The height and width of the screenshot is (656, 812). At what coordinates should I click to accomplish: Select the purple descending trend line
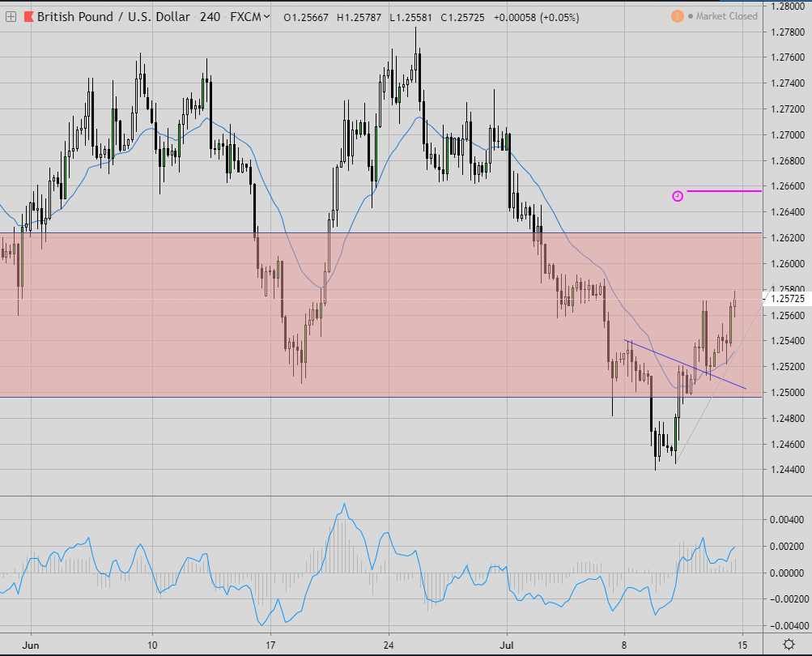tap(685, 364)
